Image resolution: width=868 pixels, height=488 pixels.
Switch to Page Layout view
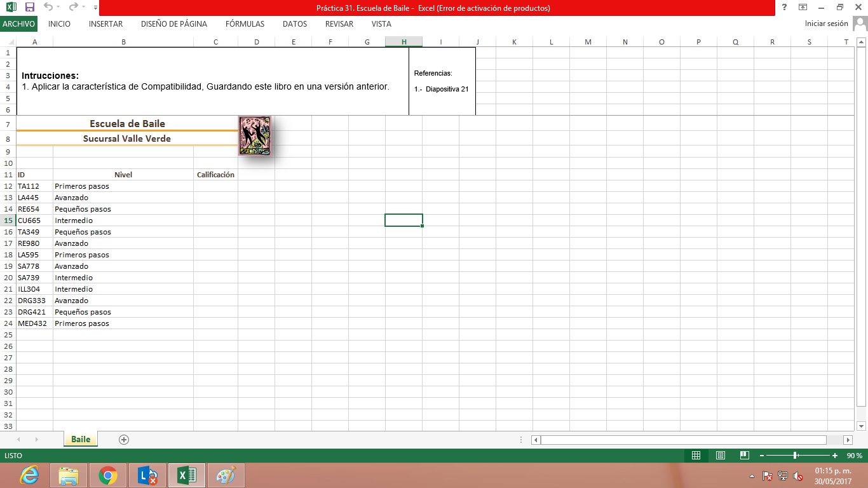721,456
